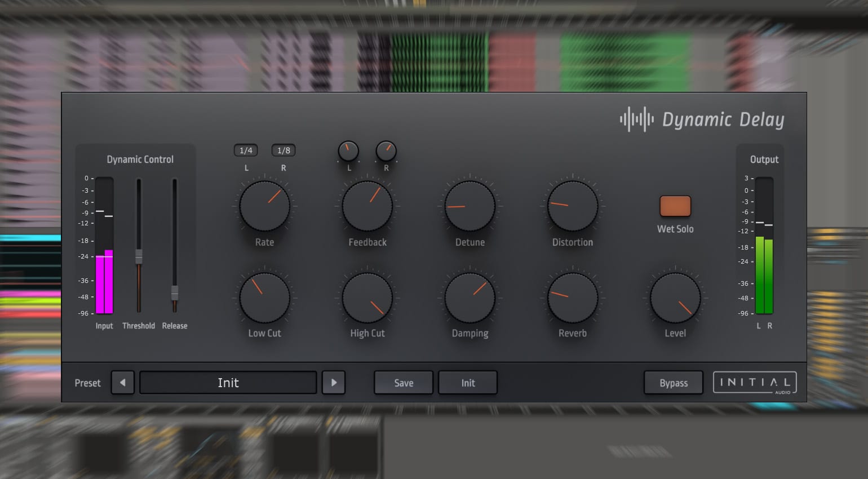The width and height of the screenshot is (868, 479).
Task: Open the 1/4 rate selector for left channel
Action: pos(246,150)
